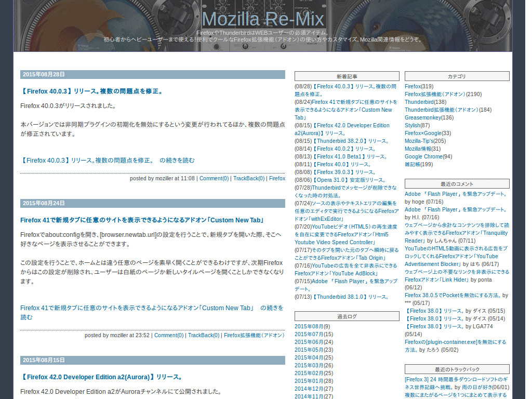Open Tranquility Reader comment link
This screenshot has height=399, width=532.
click(x=457, y=233)
